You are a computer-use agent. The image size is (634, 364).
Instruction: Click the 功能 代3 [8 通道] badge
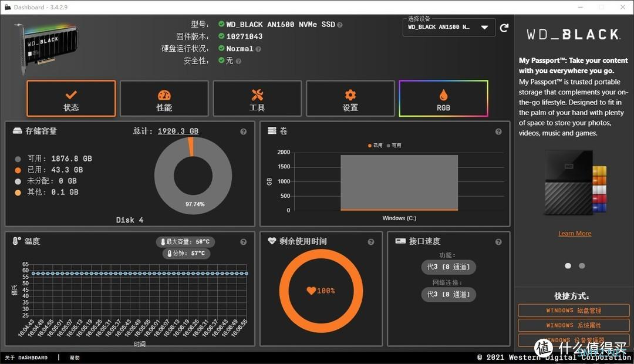tap(448, 267)
